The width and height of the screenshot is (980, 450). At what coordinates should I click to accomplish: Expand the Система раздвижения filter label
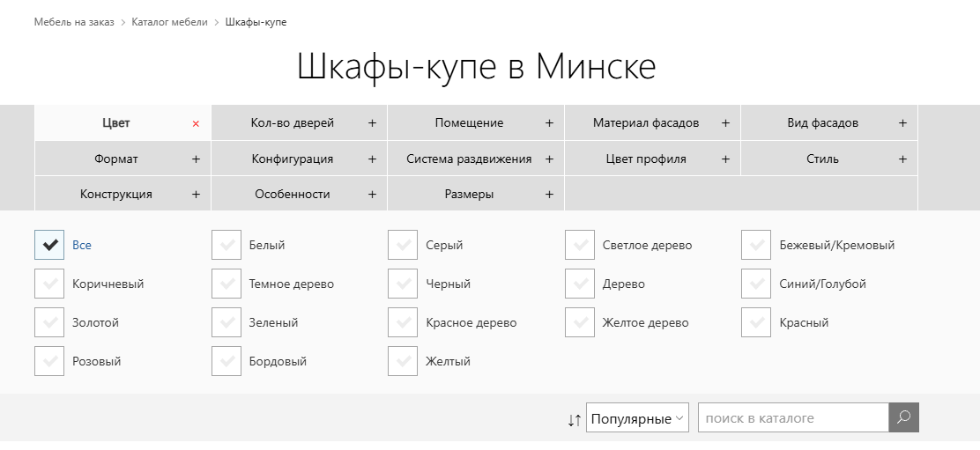pos(469,159)
